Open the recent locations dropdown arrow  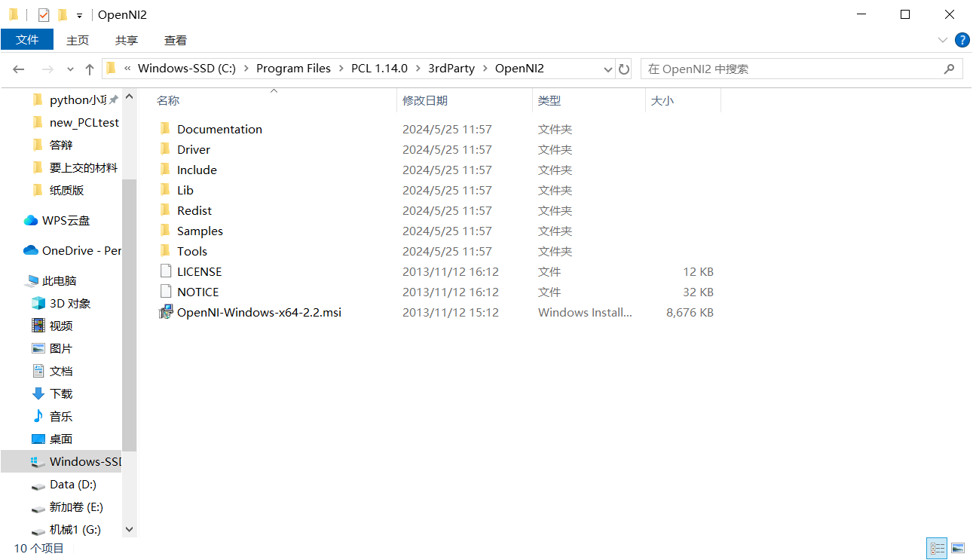(71, 69)
